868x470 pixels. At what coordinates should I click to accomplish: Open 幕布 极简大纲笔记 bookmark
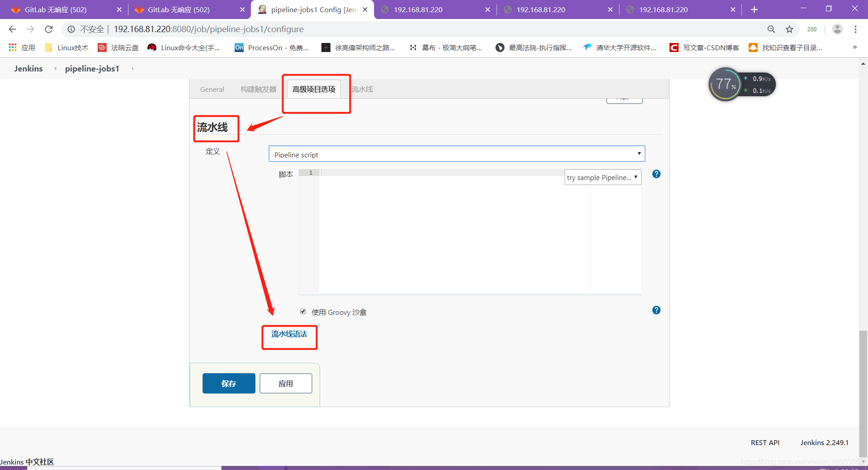(446, 47)
